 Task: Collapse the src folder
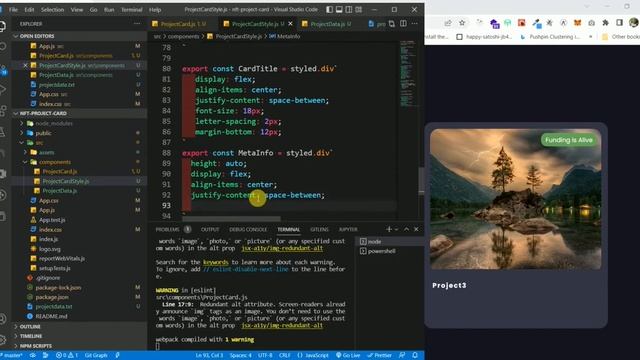39,142
